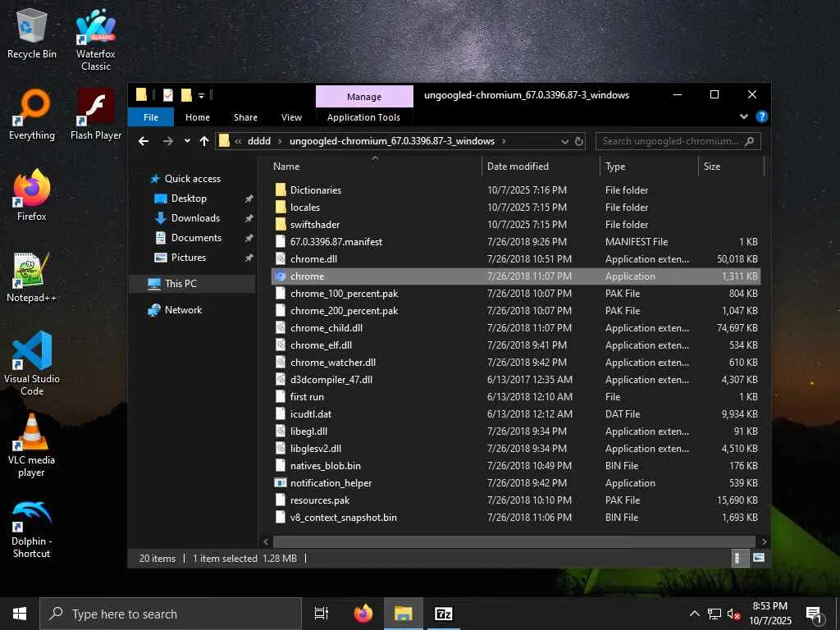The image size is (840, 630).
Task: Click the chrome application file icon
Action: pyautogui.click(x=281, y=276)
